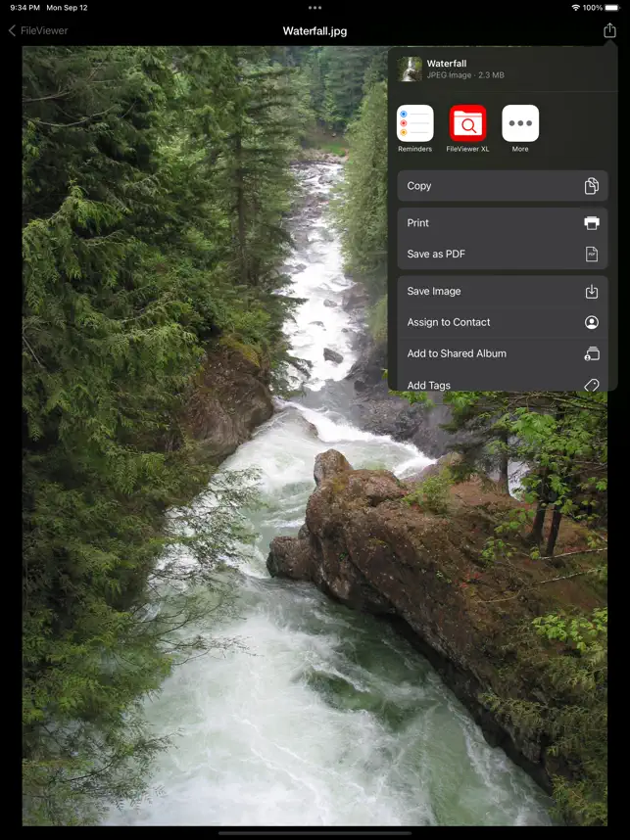Tap the Waterfall thumbnail in share header
The image size is (630, 840).
(x=411, y=70)
